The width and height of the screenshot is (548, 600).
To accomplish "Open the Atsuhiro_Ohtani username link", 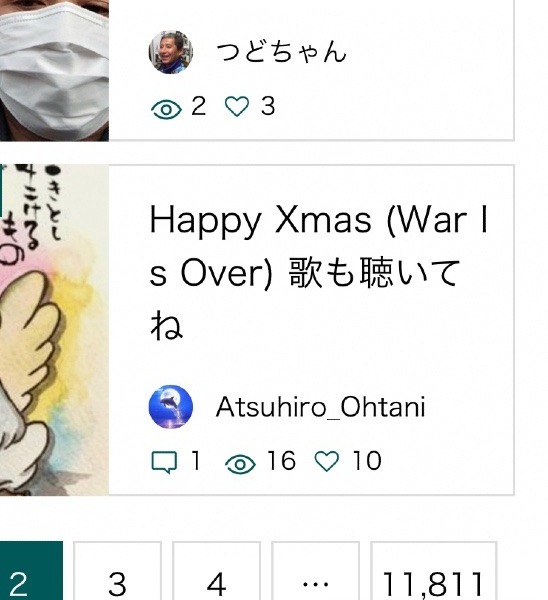I will 321,407.
